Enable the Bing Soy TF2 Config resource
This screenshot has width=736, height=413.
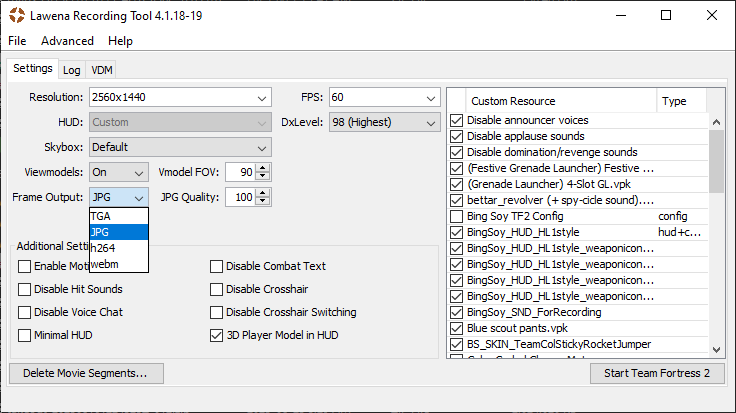coord(457,216)
